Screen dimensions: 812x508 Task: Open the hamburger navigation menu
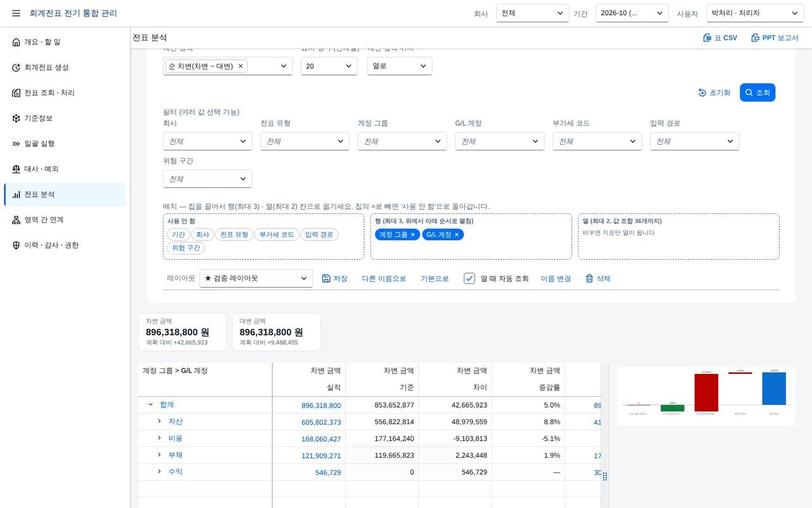pyautogui.click(x=16, y=13)
